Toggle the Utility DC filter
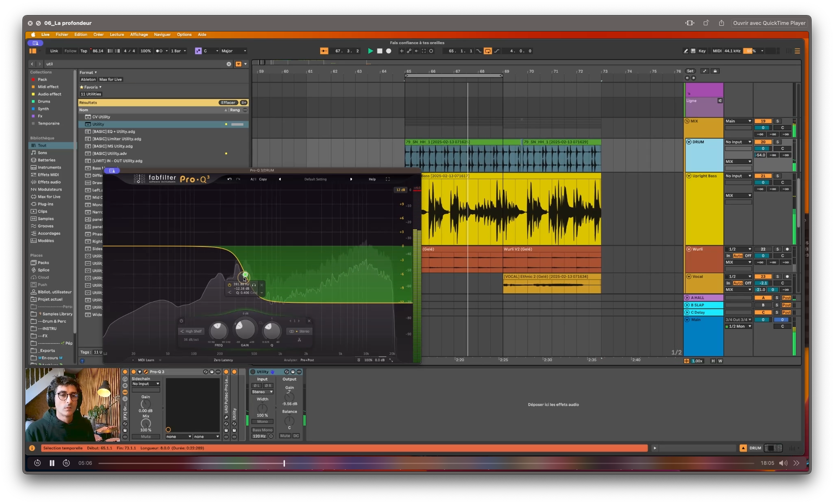Image resolution: width=834 pixels, height=504 pixels. [x=296, y=436]
